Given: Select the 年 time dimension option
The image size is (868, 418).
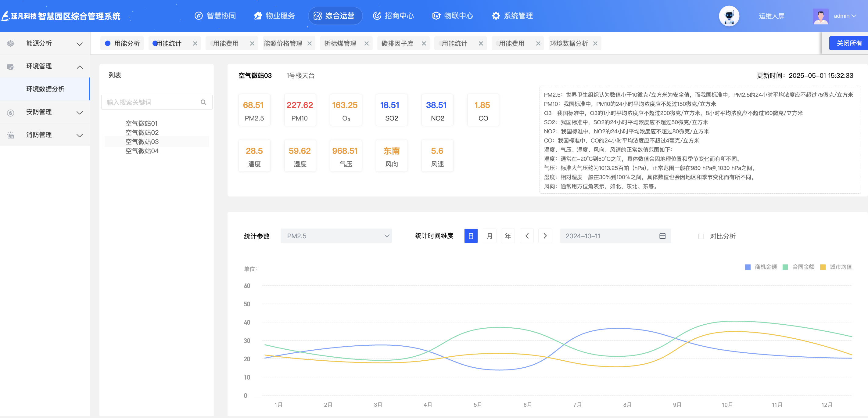Looking at the screenshot, I should 508,236.
